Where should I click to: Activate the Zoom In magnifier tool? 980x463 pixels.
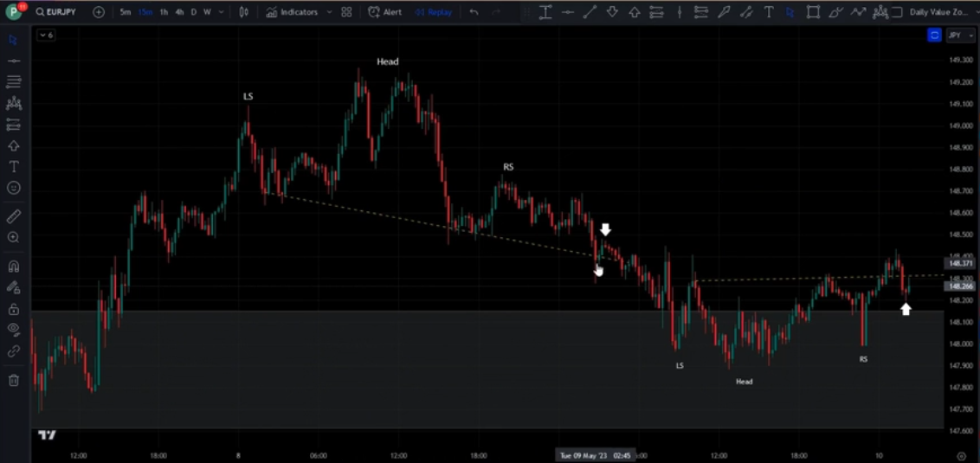click(14, 237)
